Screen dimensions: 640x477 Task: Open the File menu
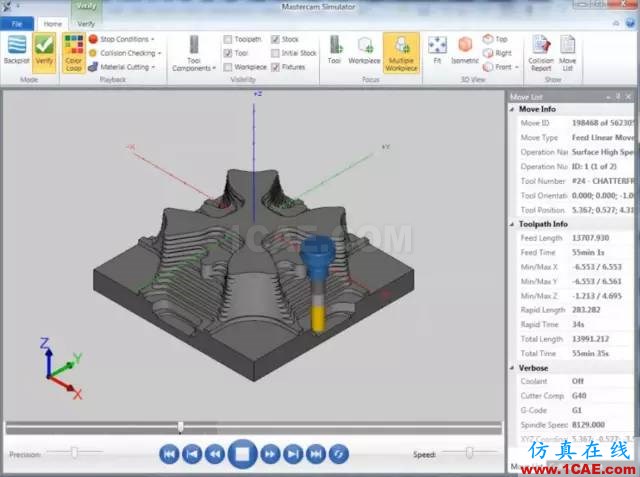(x=17, y=24)
